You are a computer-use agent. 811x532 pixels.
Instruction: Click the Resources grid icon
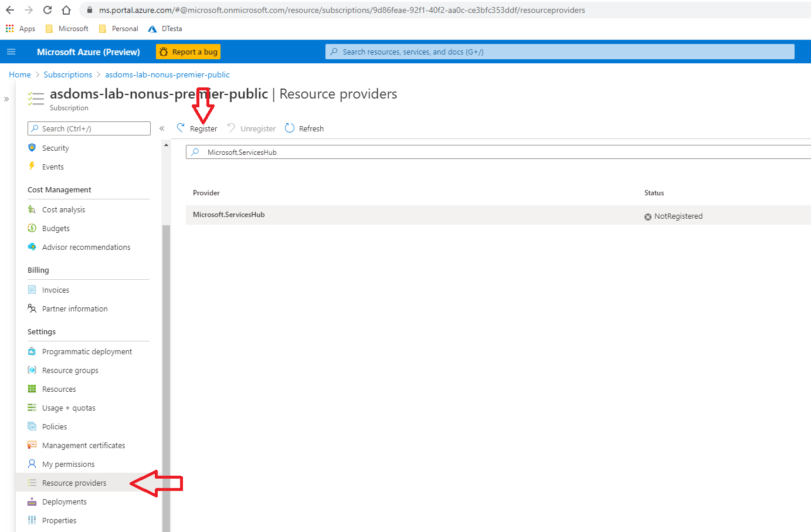coord(32,389)
